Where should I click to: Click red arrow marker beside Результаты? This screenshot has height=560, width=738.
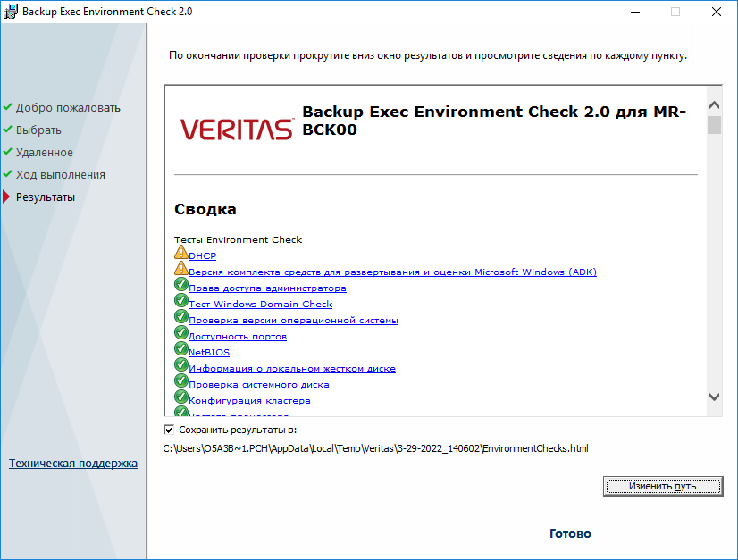[x=6, y=196]
